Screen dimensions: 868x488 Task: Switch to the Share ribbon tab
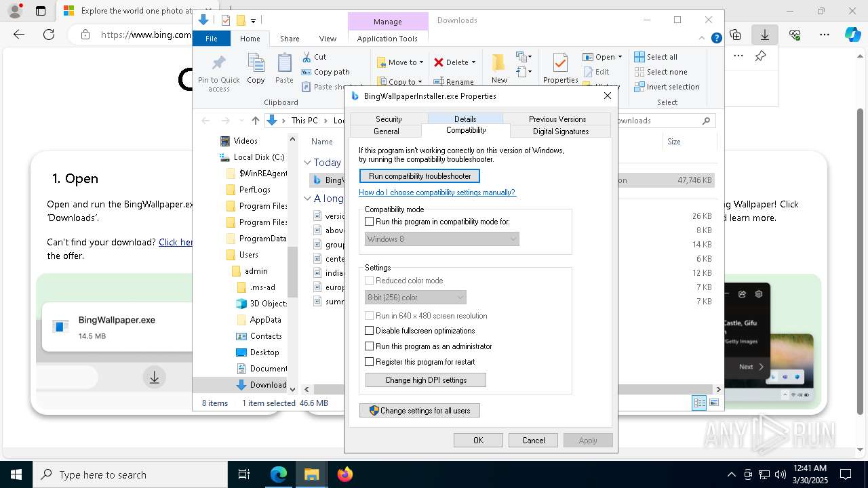[x=290, y=39]
